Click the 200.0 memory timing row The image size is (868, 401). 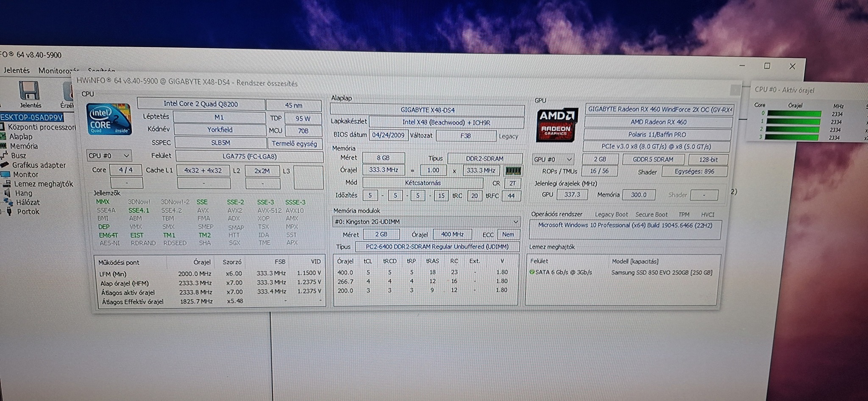425,290
